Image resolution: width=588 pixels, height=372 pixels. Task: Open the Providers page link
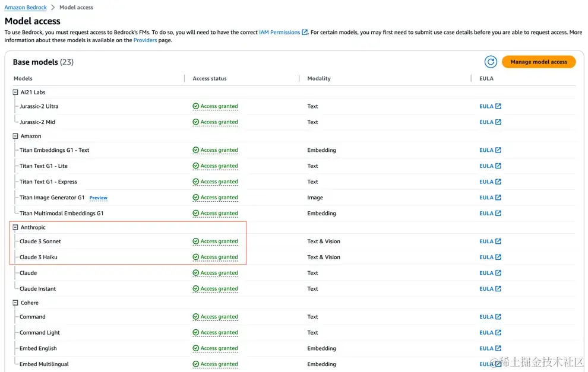pyautogui.click(x=145, y=40)
